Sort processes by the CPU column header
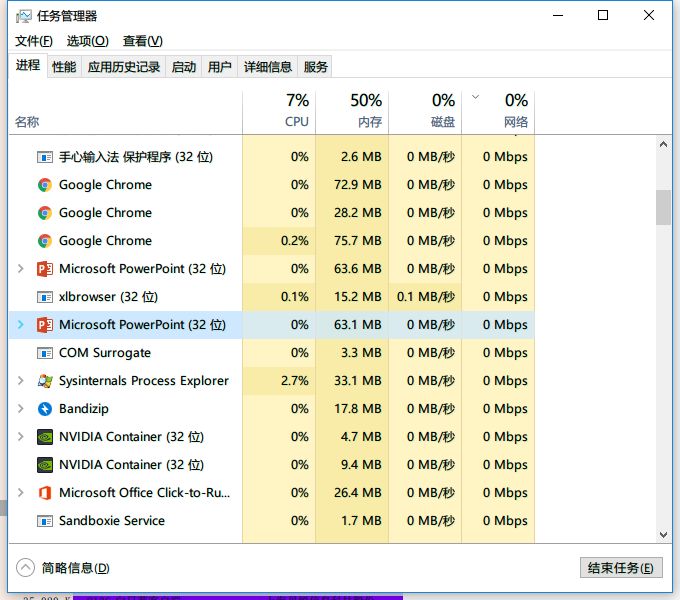The width and height of the screenshot is (680, 600). tap(279, 111)
